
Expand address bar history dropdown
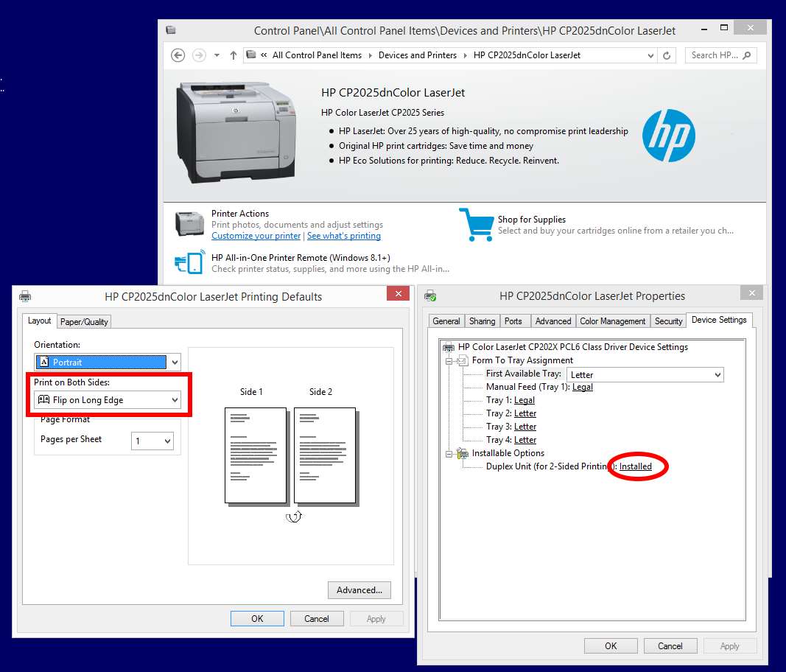coord(650,56)
